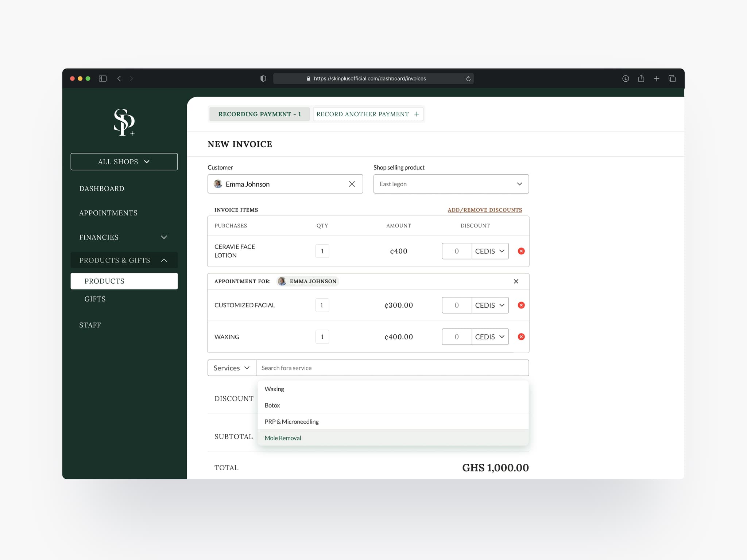Open the All Shops dropdown
Image resolution: width=747 pixels, height=560 pixels.
pos(124,162)
